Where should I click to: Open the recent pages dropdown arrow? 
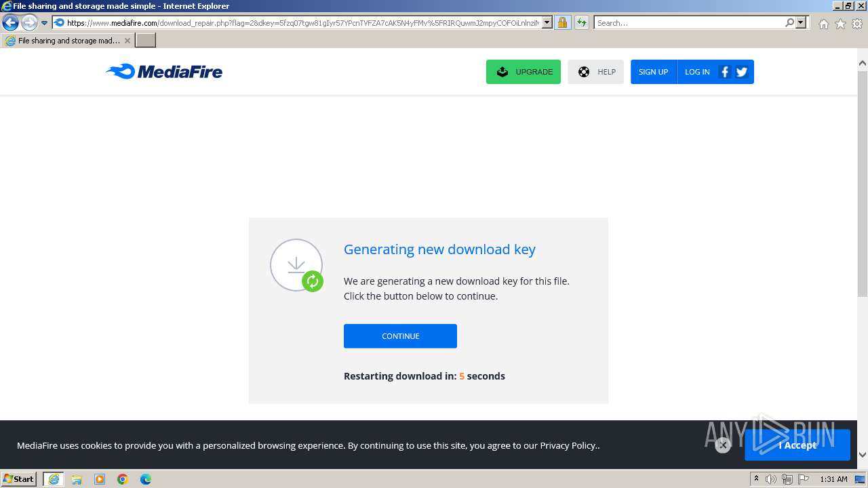coord(44,22)
